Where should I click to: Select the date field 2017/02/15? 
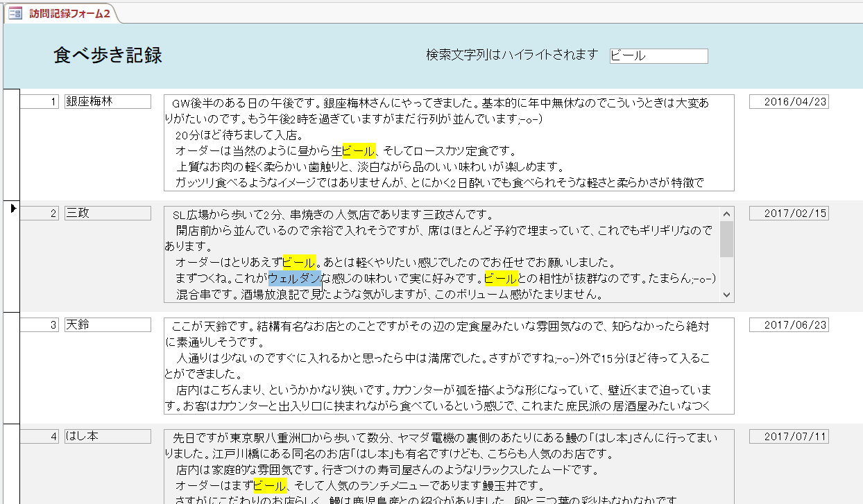click(789, 212)
